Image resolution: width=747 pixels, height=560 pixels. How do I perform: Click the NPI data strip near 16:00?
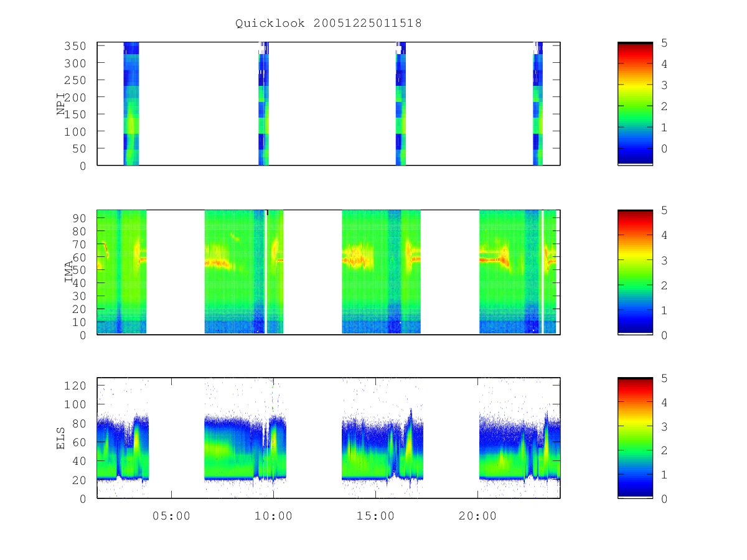[x=401, y=104]
